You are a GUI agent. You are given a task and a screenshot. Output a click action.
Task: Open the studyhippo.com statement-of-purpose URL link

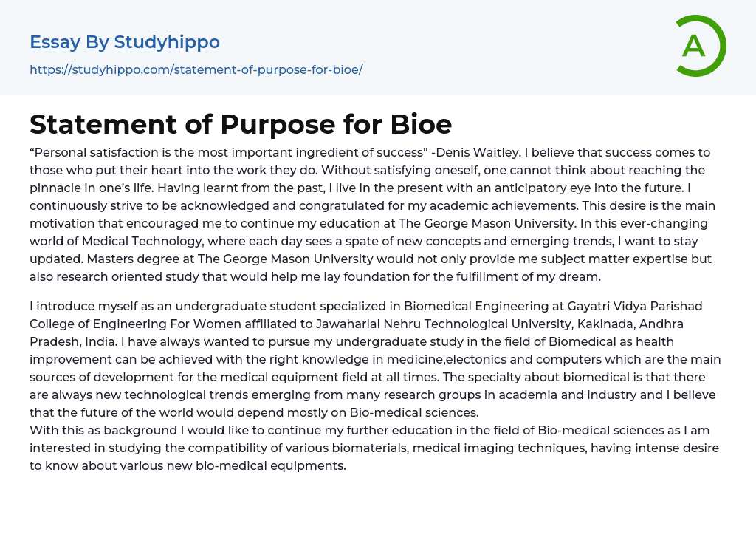196,69
